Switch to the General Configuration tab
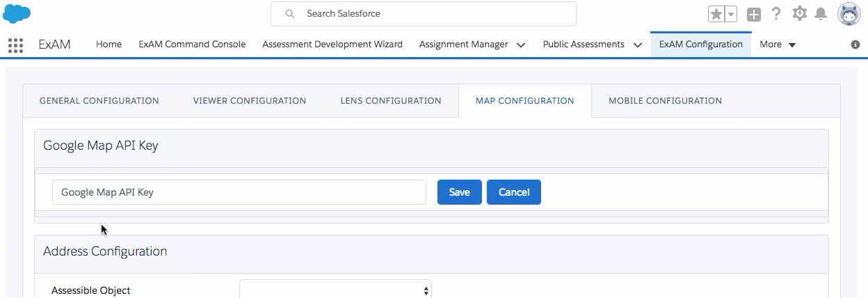The width and height of the screenshot is (868, 298). [x=99, y=101]
